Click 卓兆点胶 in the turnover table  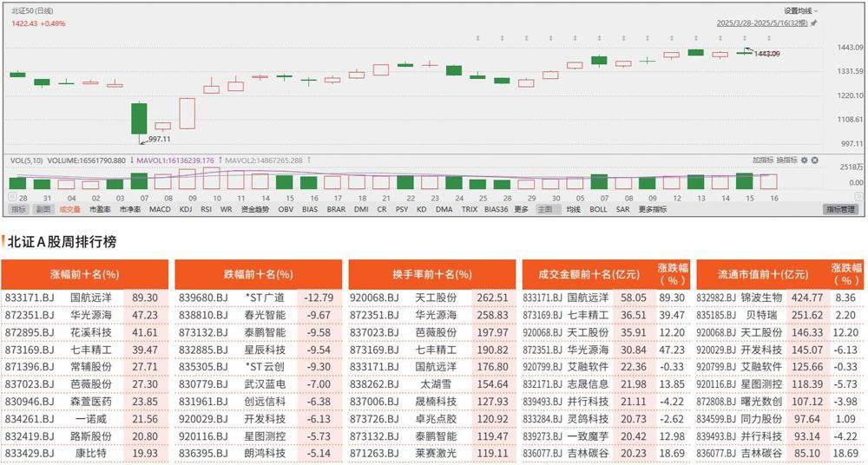pyautogui.click(x=437, y=419)
